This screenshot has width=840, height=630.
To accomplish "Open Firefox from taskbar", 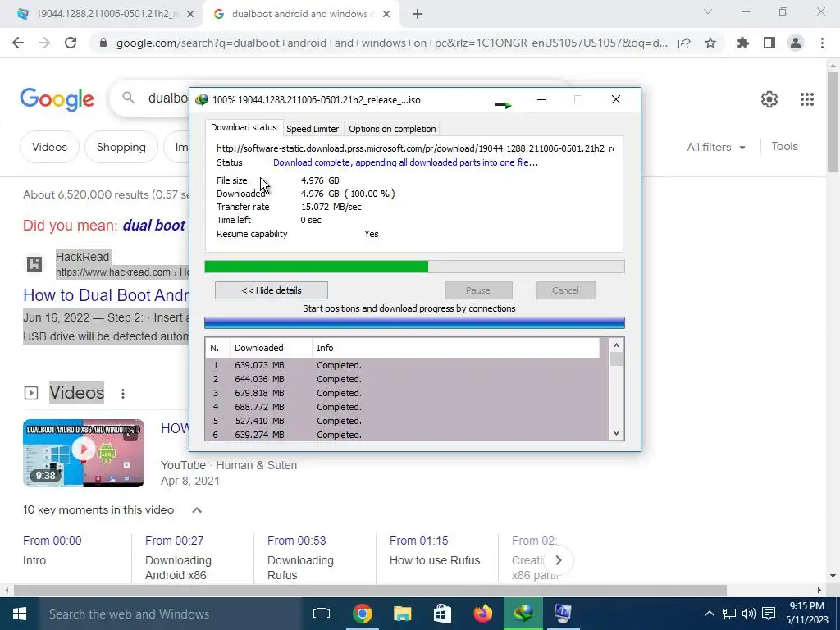I will 482,614.
